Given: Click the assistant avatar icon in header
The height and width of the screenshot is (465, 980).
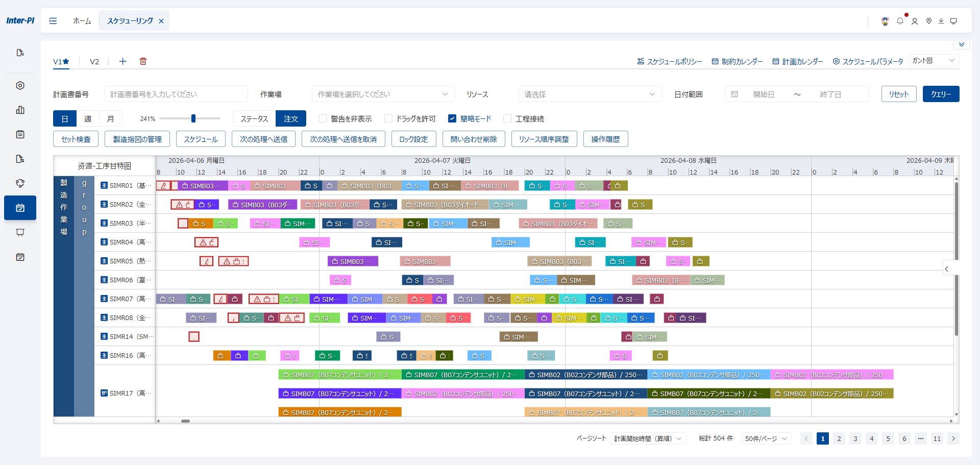Looking at the screenshot, I should click(x=885, y=21).
